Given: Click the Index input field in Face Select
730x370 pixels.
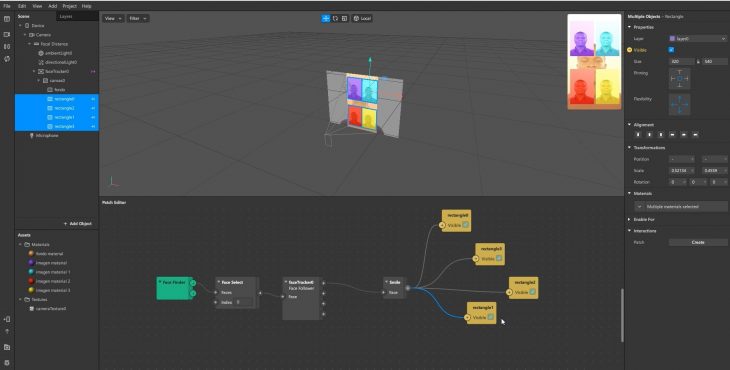Looking at the screenshot, I should click(243, 302).
